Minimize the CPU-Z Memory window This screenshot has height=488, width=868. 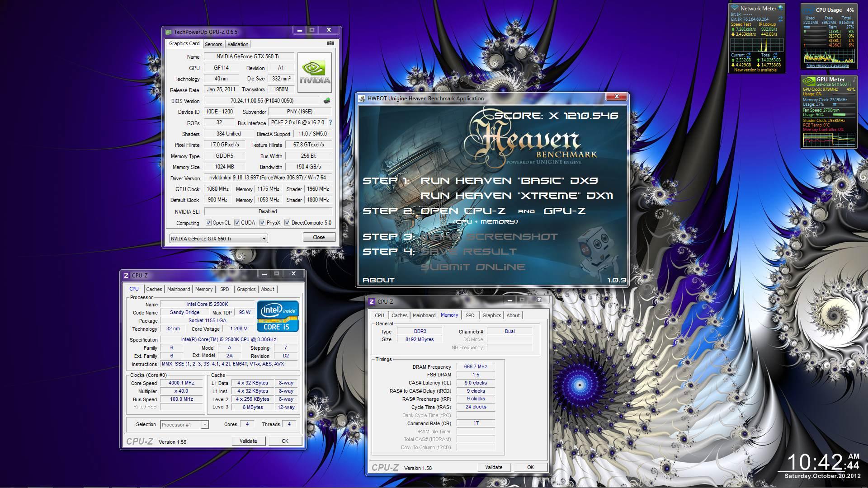(x=509, y=300)
